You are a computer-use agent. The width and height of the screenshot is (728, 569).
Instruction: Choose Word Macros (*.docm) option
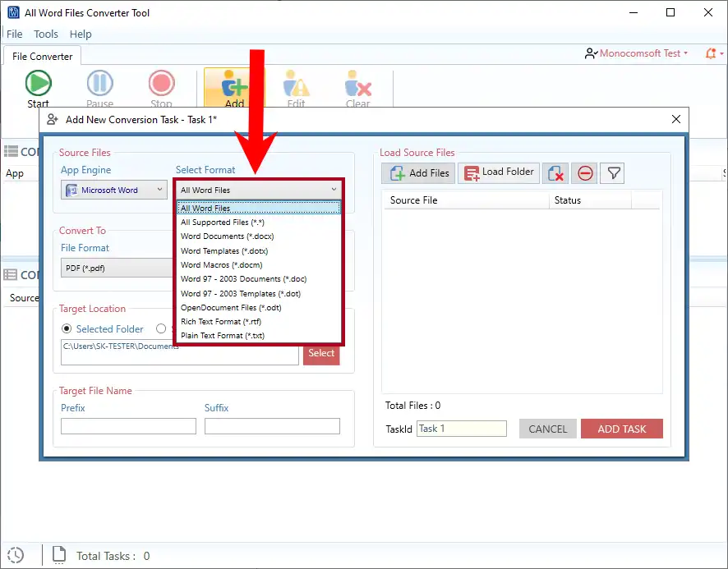[x=259, y=265]
